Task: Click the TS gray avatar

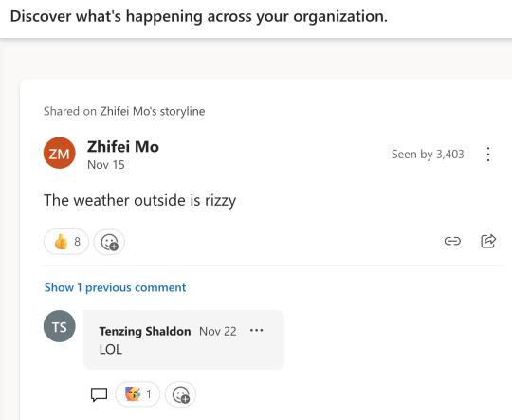Action: tap(60, 326)
